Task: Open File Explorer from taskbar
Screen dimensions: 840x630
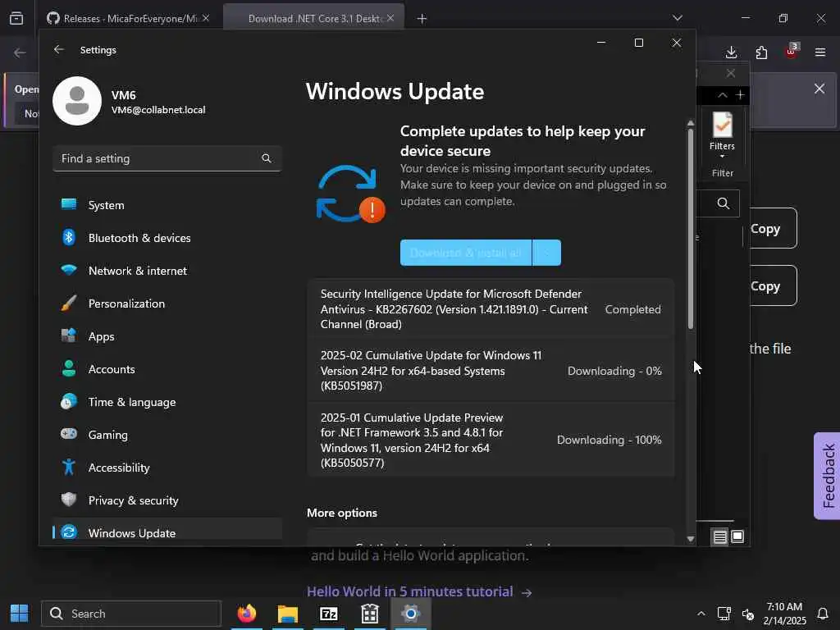Action: [288, 614]
